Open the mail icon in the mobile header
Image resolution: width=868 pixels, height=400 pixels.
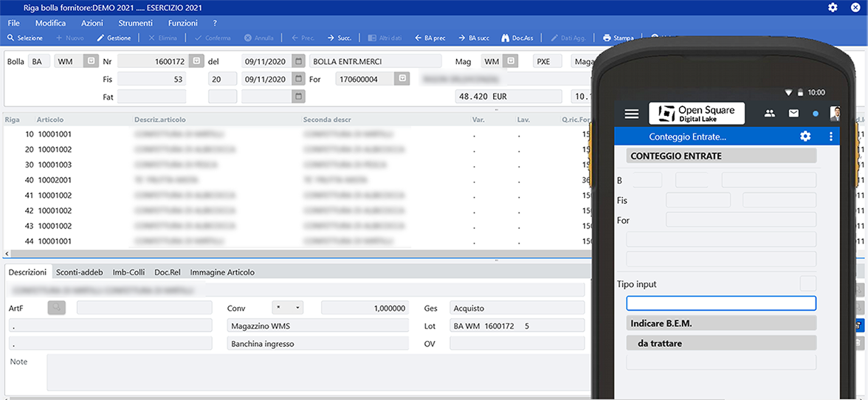(x=794, y=114)
